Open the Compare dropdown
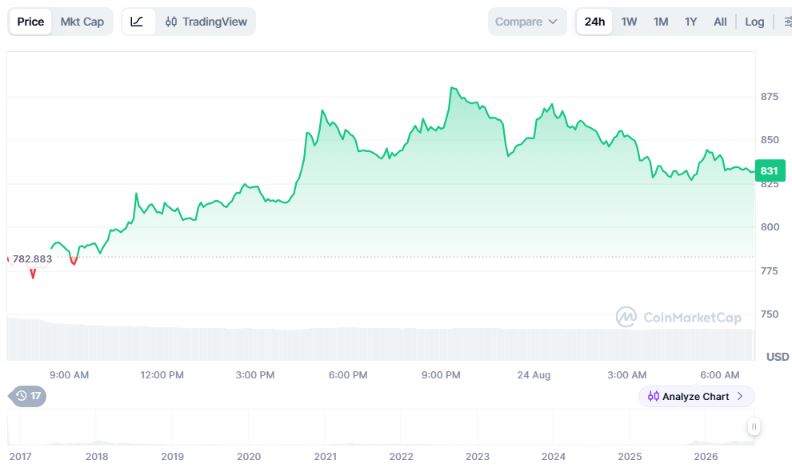 [527, 22]
